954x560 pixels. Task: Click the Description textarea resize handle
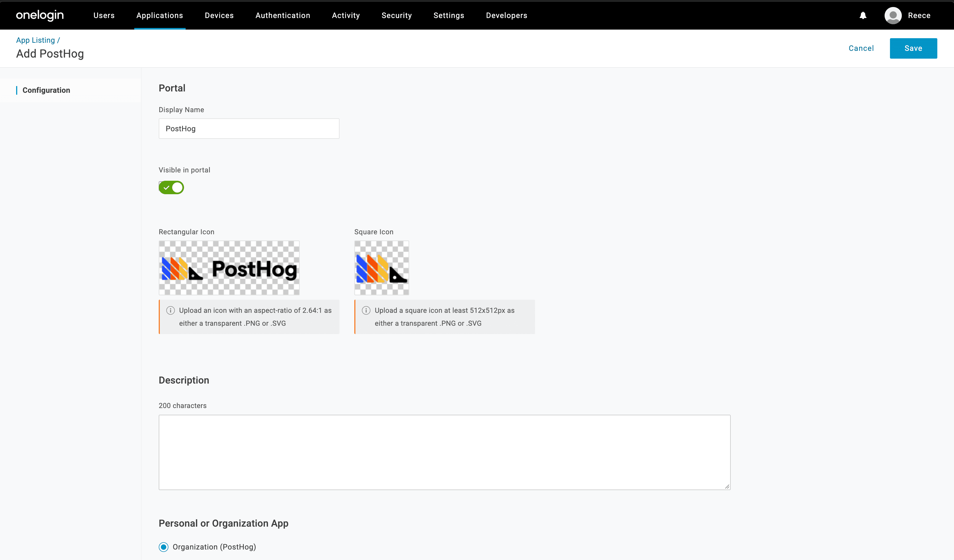[727, 486]
